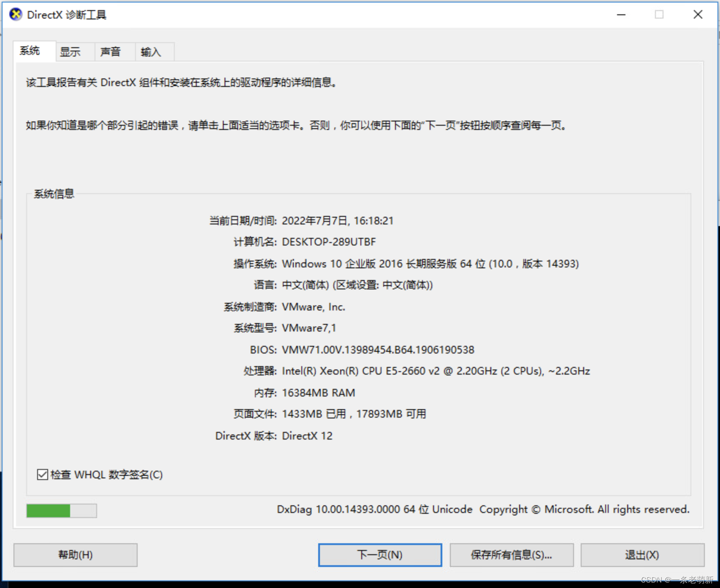The image size is (720, 588).
Task: Click the 系统信息 group label
Action: (x=54, y=194)
